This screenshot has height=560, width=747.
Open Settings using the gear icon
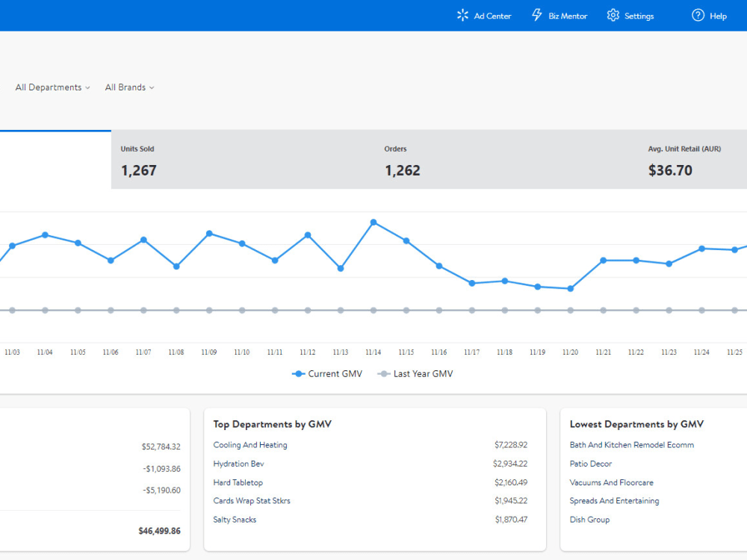[613, 15]
